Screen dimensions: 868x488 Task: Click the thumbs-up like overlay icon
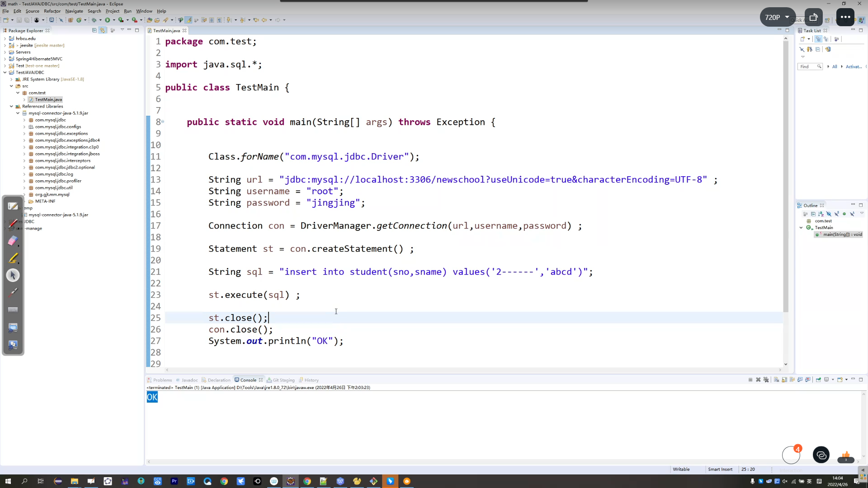point(846,456)
